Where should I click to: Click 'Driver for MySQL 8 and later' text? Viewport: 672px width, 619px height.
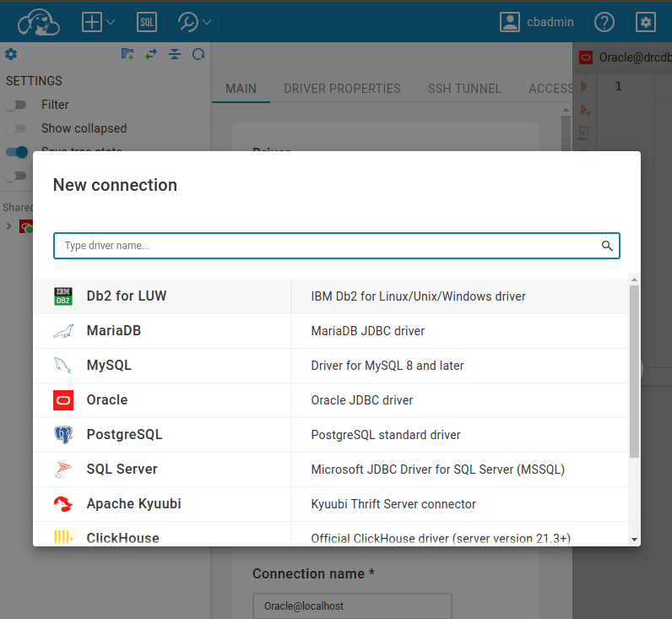tap(387, 366)
